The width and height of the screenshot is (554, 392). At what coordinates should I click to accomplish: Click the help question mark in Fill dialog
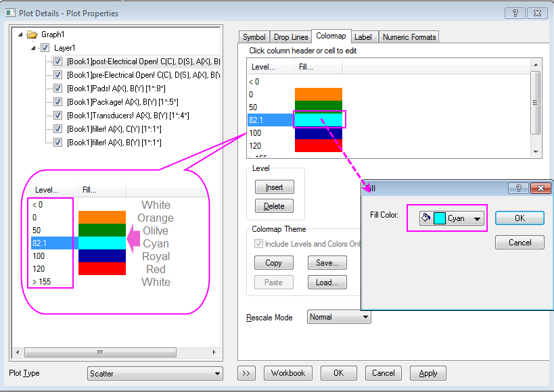pyautogui.click(x=518, y=189)
